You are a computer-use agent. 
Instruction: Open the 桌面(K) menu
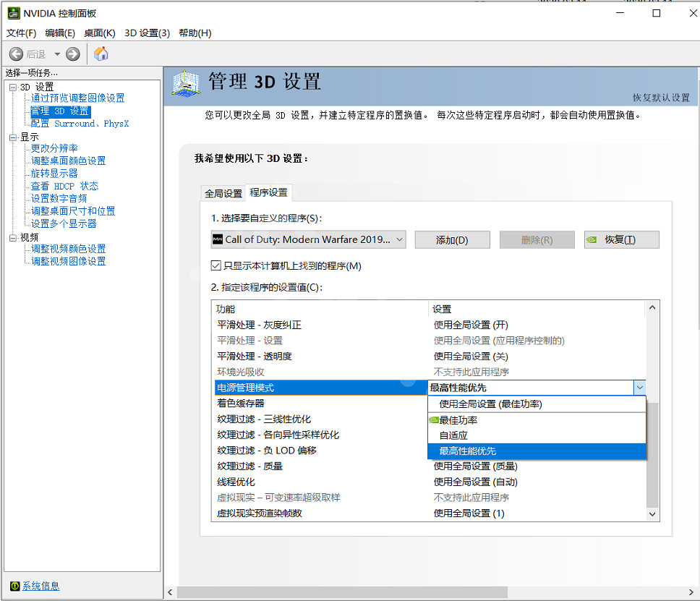99,33
